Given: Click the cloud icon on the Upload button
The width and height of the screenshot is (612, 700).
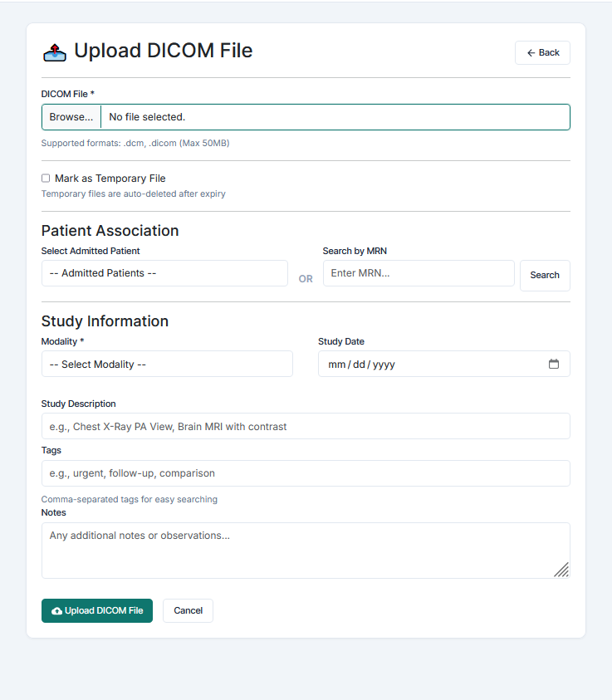Looking at the screenshot, I should click(x=56, y=610).
